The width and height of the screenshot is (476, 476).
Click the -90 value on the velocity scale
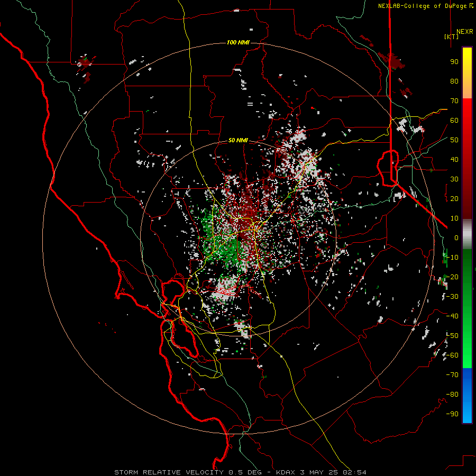tap(452, 414)
